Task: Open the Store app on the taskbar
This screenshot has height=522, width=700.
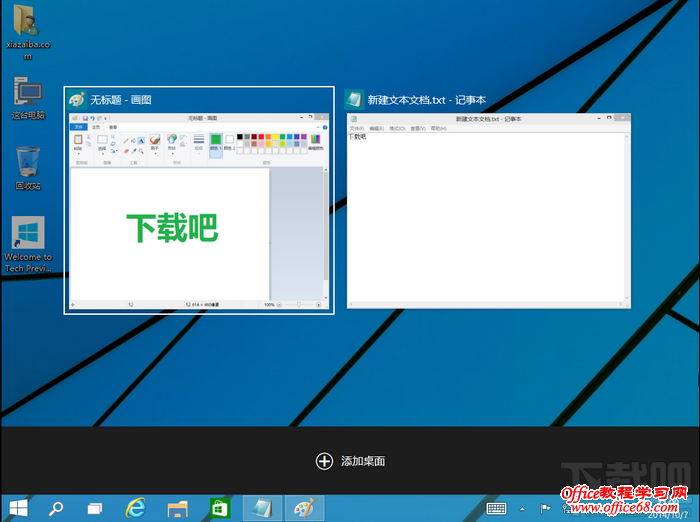Action: [220, 508]
